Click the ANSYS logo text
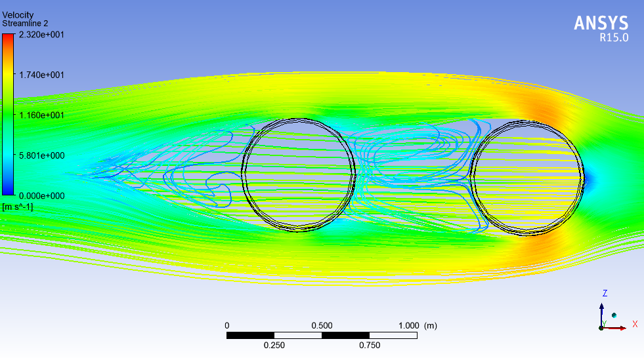This screenshot has height=358, width=644. pyautogui.click(x=601, y=23)
